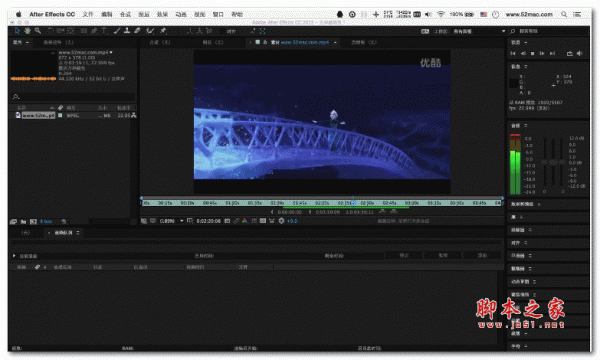The image size is (600, 360).
Task: Step back one frame in preview panel
Action: (x=523, y=54)
